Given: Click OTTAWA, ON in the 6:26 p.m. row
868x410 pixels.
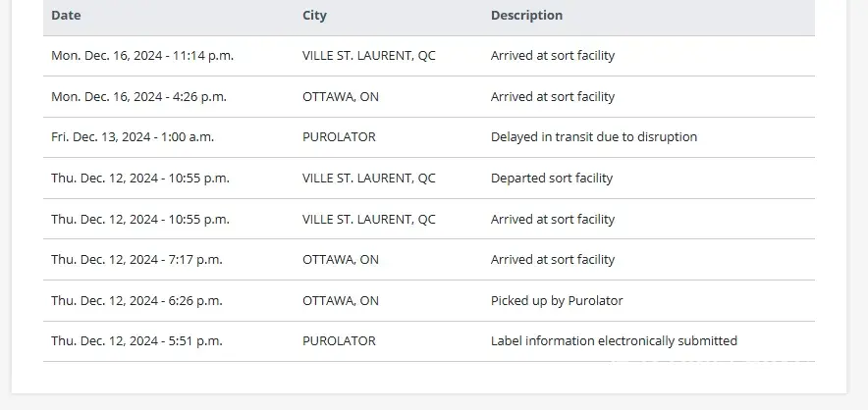Looking at the screenshot, I should pos(340,301).
